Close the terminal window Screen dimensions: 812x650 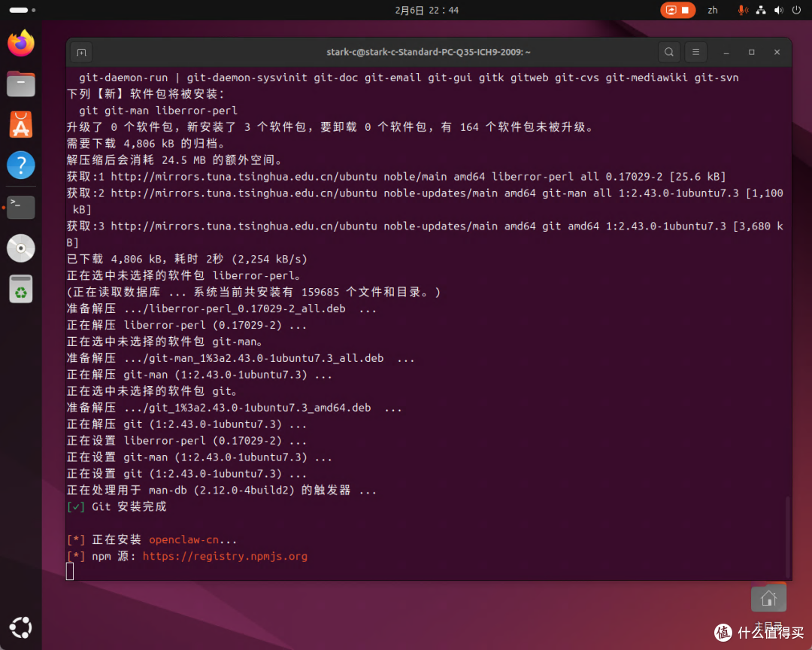point(777,53)
